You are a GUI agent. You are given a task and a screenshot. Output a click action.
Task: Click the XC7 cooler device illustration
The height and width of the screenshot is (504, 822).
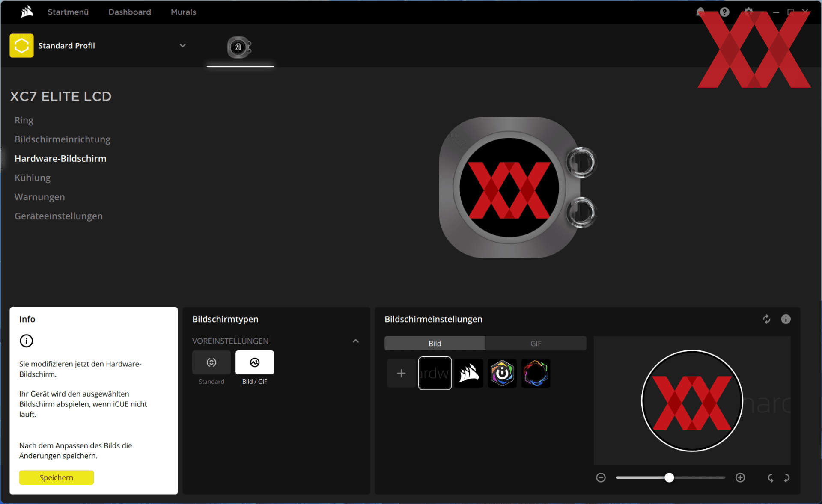tap(517, 187)
